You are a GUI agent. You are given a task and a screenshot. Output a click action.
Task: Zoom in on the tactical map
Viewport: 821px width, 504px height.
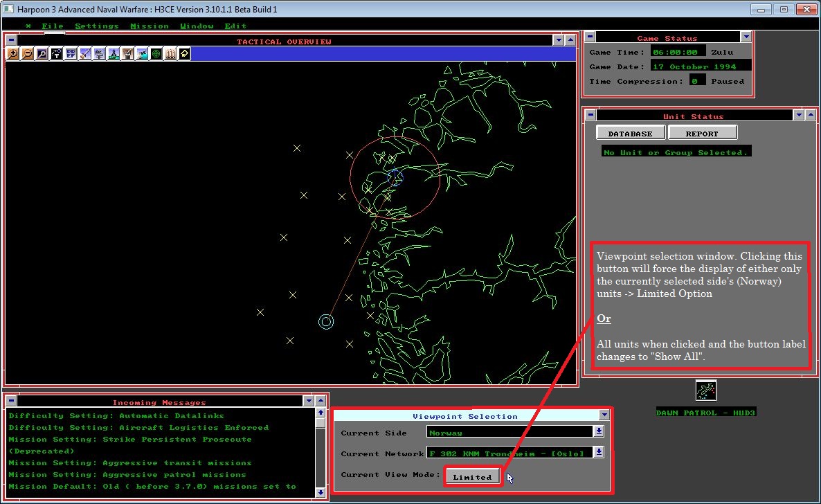click(12, 53)
